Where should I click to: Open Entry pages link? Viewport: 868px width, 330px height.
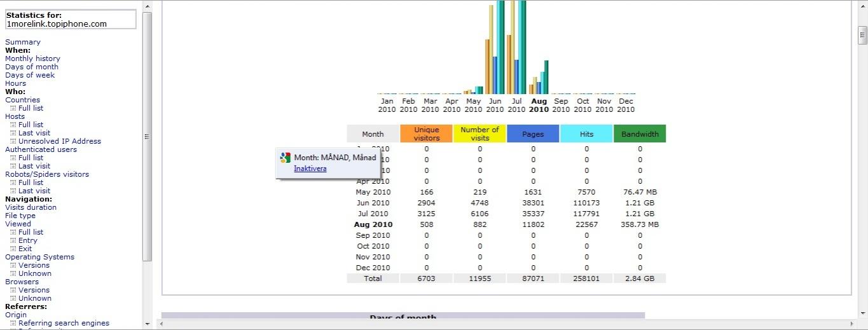(28, 240)
